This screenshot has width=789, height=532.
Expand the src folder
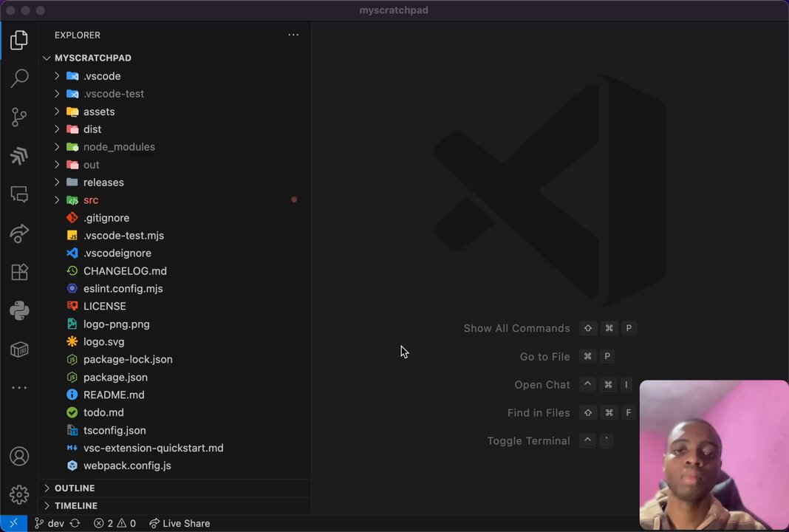click(174, 199)
